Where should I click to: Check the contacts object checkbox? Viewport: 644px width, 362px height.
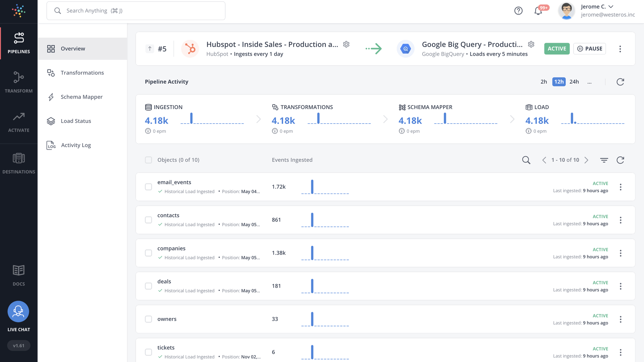tap(149, 220)
